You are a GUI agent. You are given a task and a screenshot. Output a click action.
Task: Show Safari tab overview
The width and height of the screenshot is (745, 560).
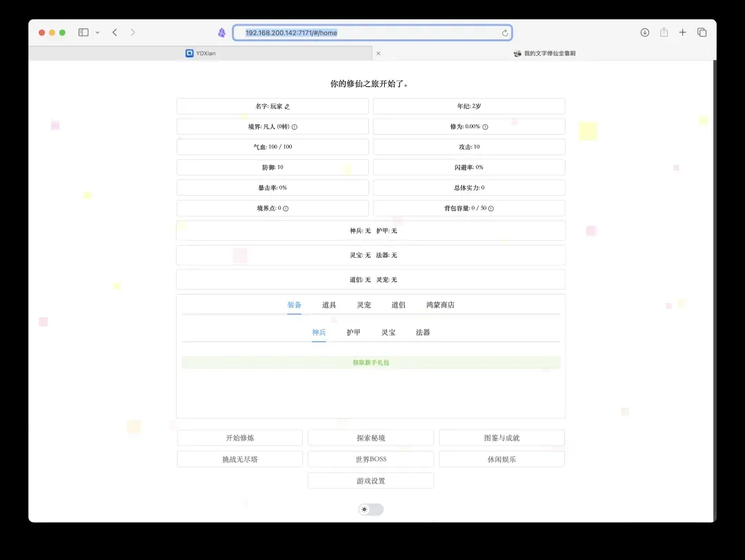(x=702, y=32)
